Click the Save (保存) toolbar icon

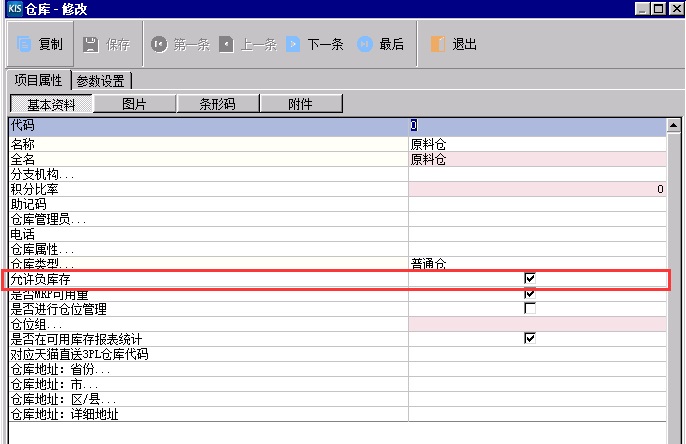[x=91, y=44]
